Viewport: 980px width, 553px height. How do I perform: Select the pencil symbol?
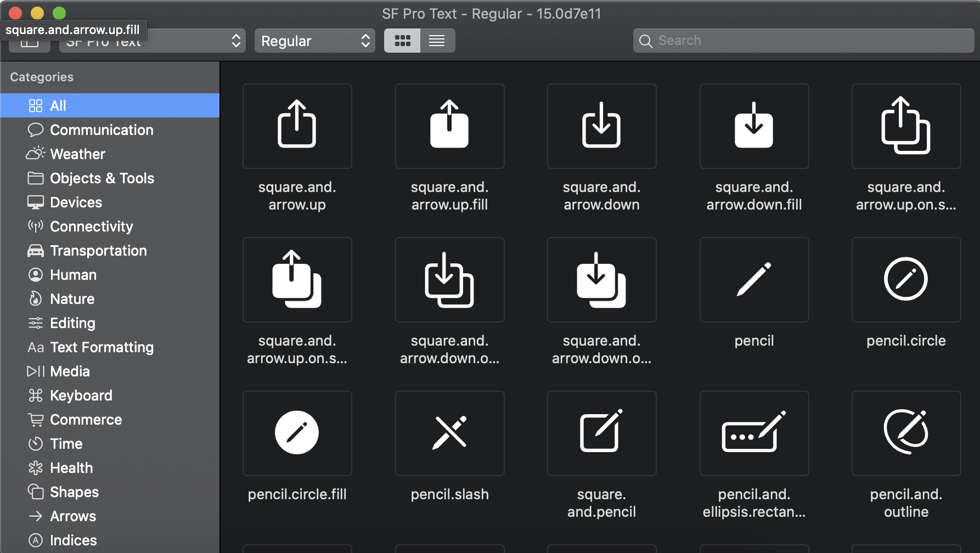tap(754, 280)
